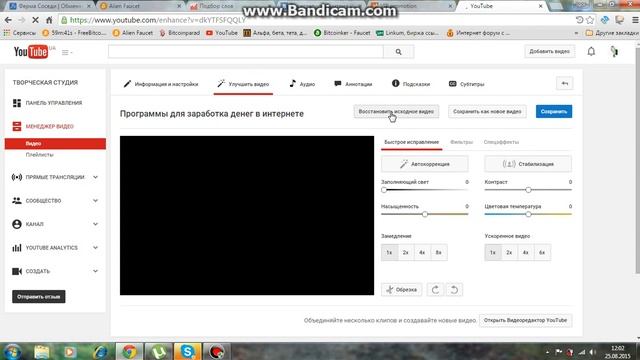The height and width of the screenshot is (360, 640).
Task: Click the Контраст slider handle
Action: click(x=528, y=190)
